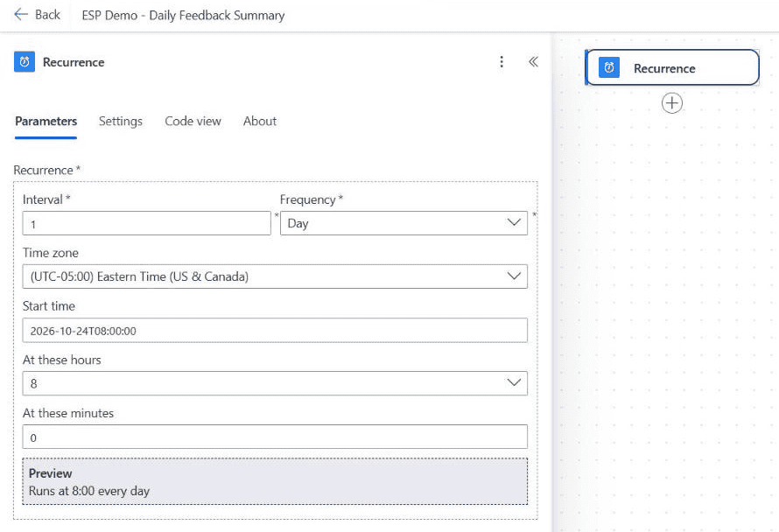The width and height of the screenshot is (779, 532).
Task: Click the At these hours label
Action: pos(61,360)
